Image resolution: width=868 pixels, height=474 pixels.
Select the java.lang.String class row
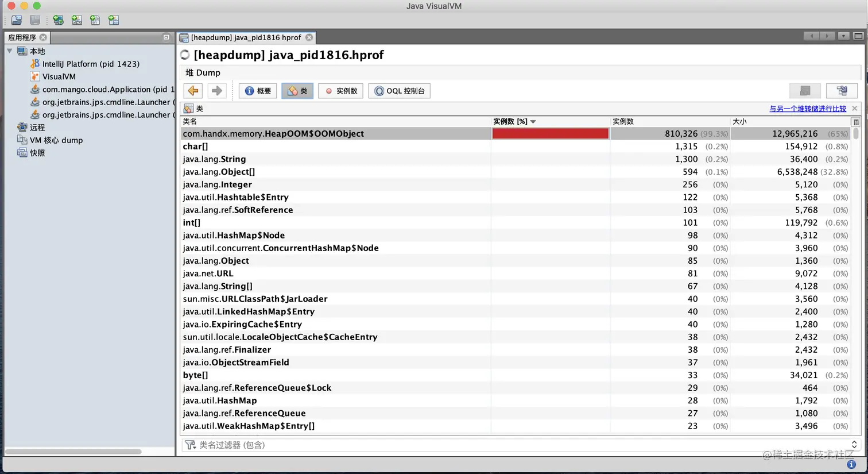pyautogui.click(x=516, y=159)
